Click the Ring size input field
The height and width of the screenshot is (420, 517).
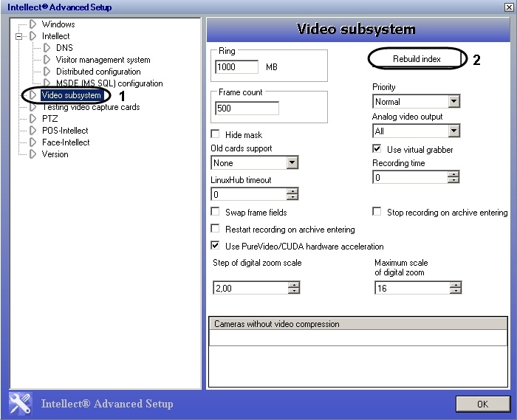click(236, 67)
